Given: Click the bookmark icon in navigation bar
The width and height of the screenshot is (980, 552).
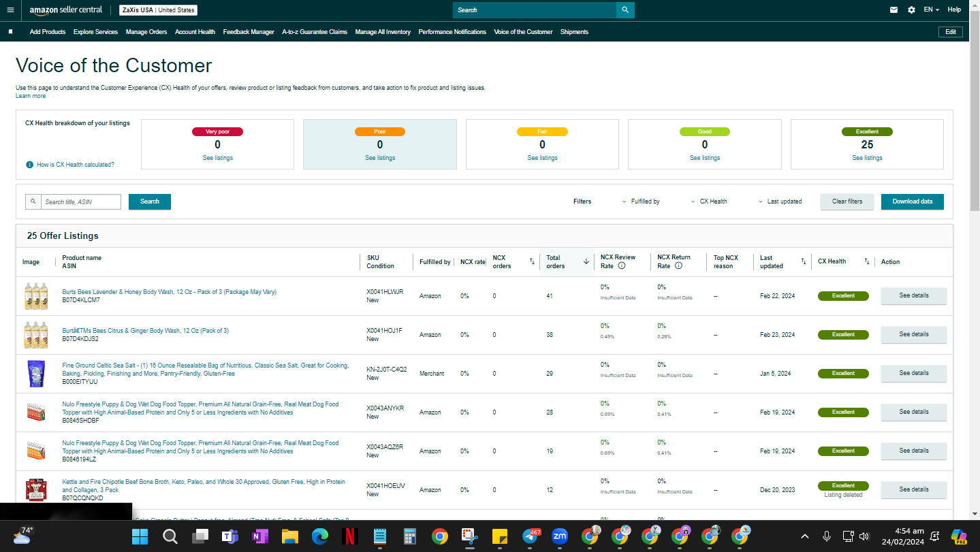Looking at the screenshot, I should coord(10,32).
